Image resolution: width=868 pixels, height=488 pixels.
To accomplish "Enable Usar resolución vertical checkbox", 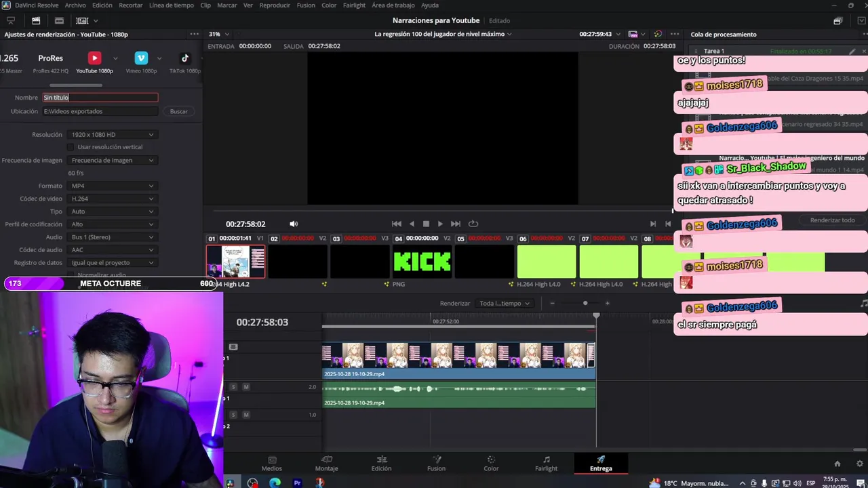I will click(x=71, y=147).
